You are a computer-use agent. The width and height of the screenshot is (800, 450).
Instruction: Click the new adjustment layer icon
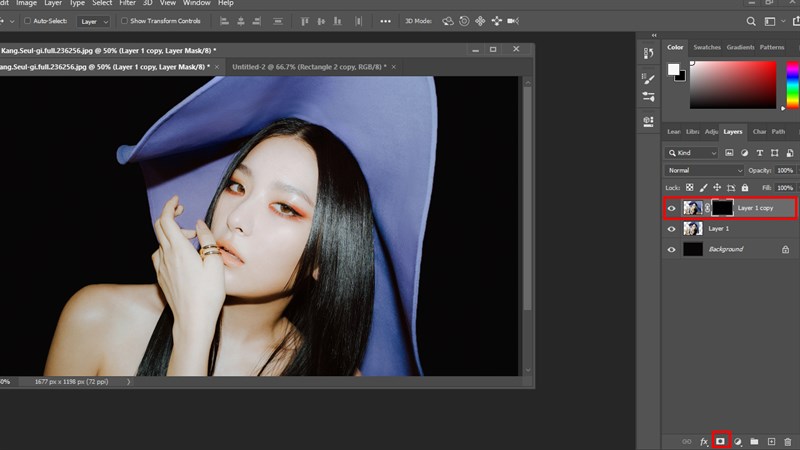737,441
